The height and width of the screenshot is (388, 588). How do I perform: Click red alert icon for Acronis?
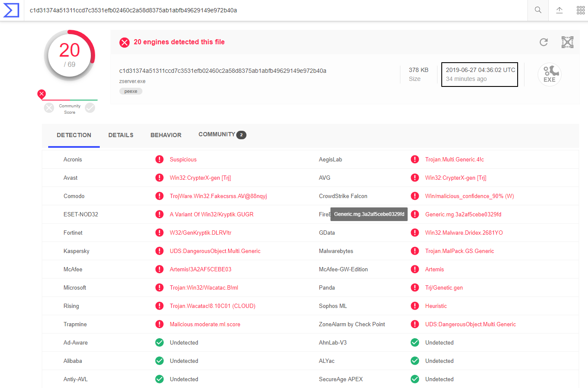159,159
